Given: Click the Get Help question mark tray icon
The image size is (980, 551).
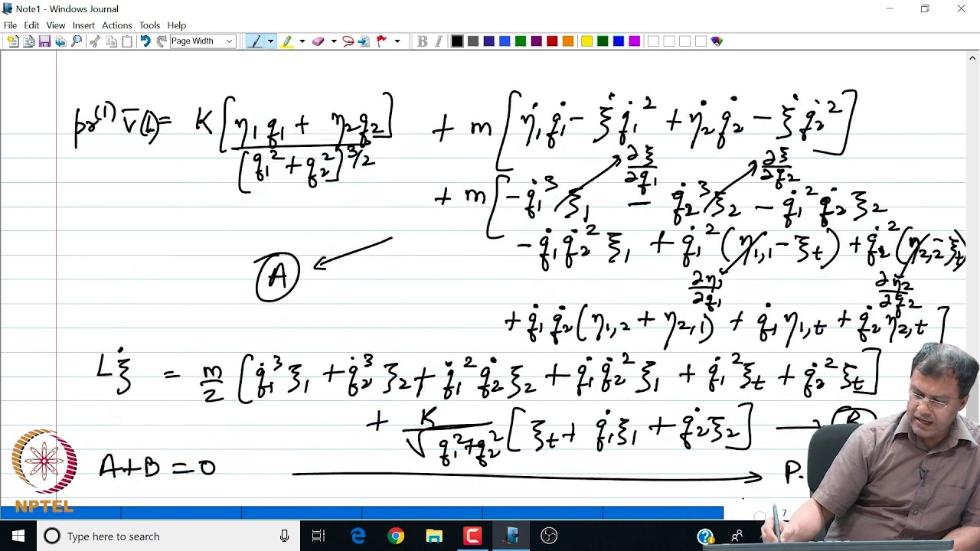Looking at the screenshot, I should (x=706, y=536).
